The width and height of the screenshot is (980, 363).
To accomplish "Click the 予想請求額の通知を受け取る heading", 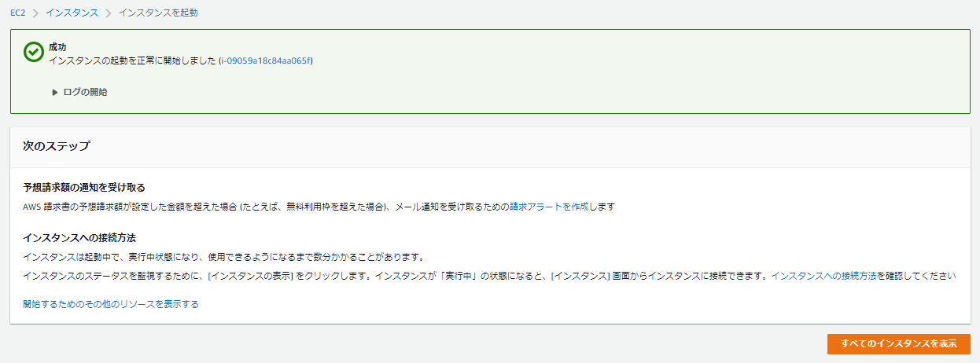I will pos(84,188).
